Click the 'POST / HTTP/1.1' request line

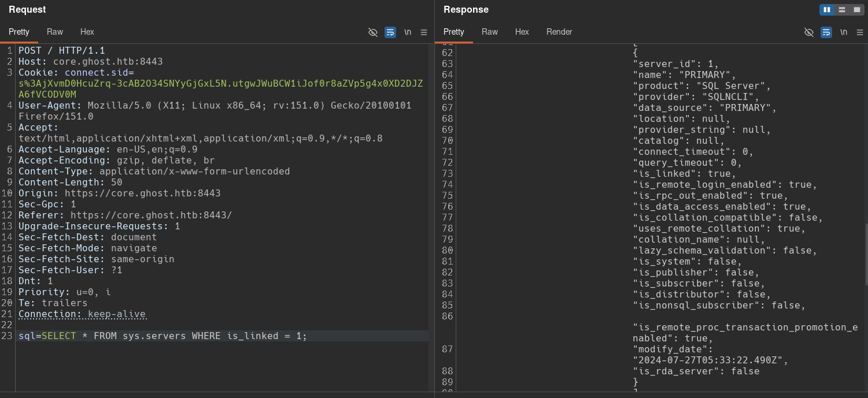tap(62, 51)
